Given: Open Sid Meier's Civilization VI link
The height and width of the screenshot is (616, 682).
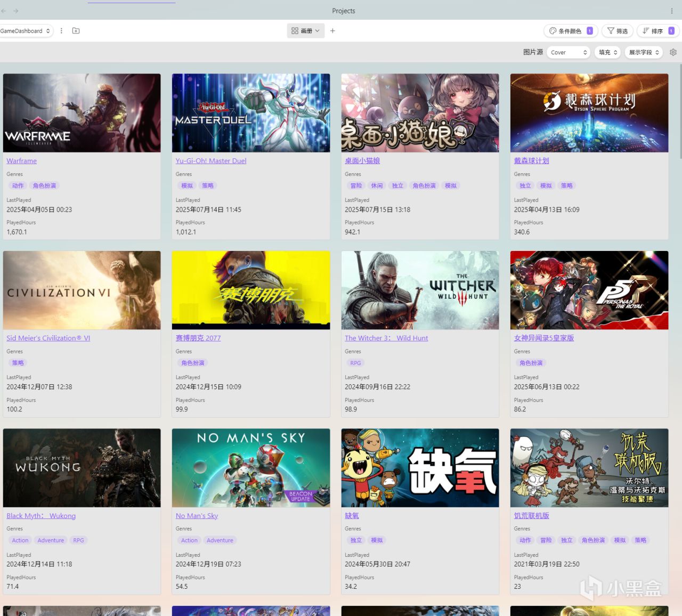Looking at the screenshot, I should [48, 338].
